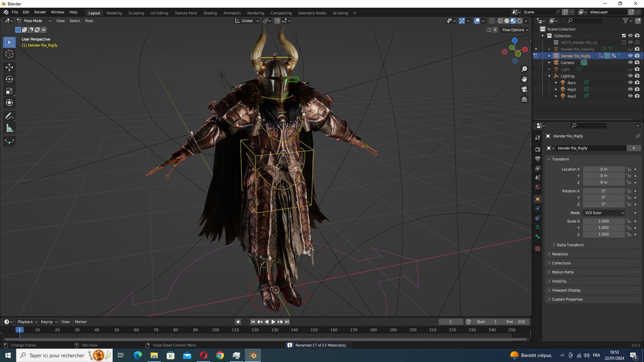Open the Pose Options popover
Viewport: 644px width, 362px height.
[x=515, y=30]
